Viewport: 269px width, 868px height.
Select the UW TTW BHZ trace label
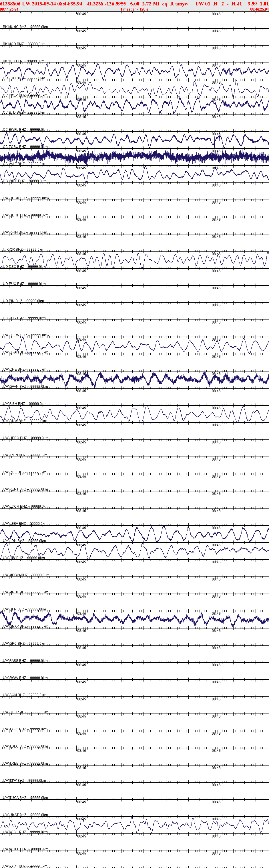pyautogui.click(x=24, y=781)
